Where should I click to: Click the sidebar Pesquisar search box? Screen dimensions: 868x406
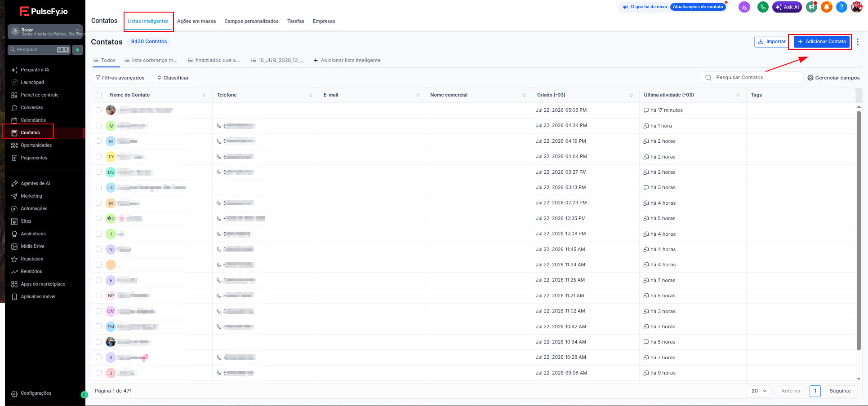point(39,49)
